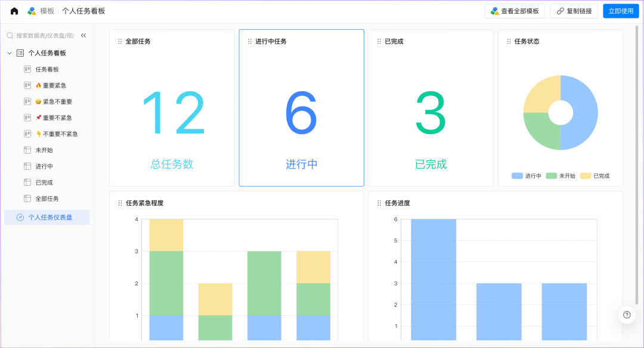The height and width of the screenshot is (348, 644).
Task: Select 已完成 view in sidebar
Action: pos(44,182)
